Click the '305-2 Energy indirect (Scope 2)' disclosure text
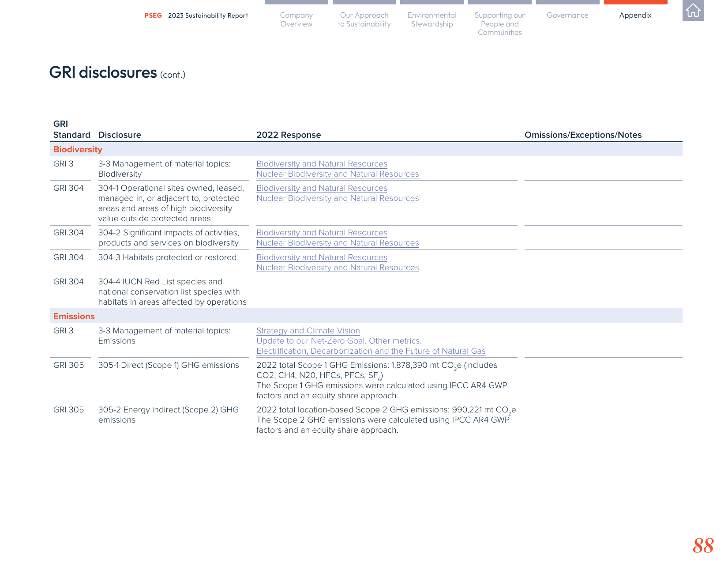 point(168,415)
